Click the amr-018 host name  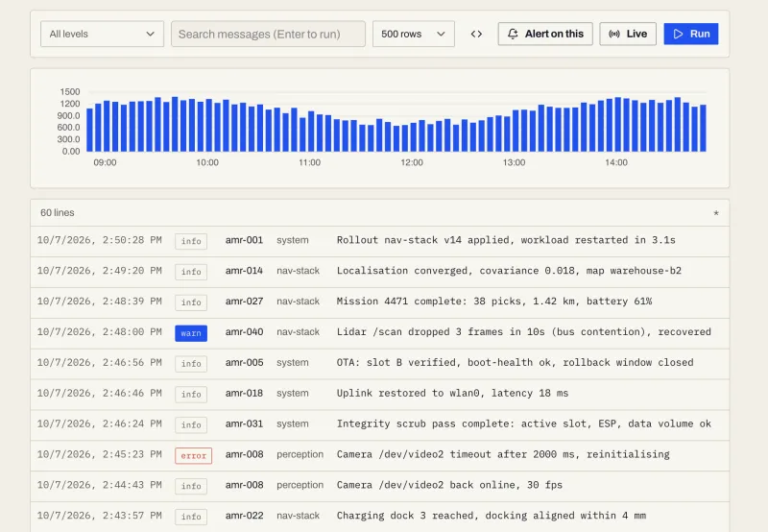(244, 393)
